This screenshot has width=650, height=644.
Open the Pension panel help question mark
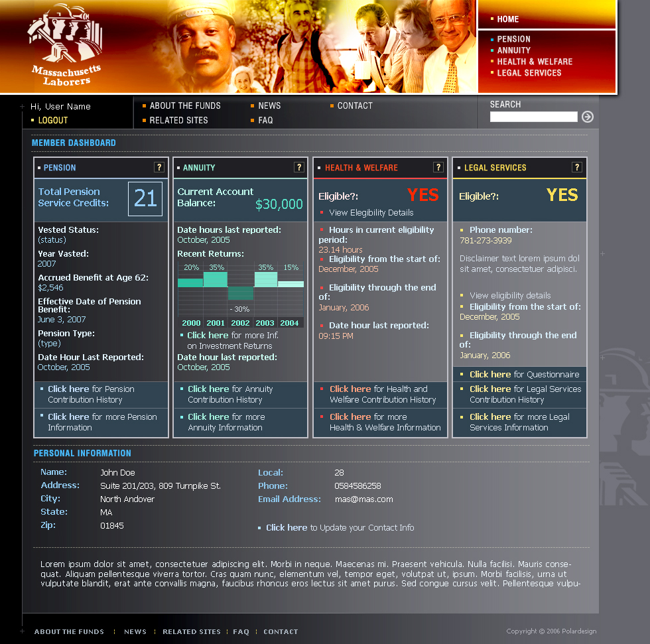click(x=159, y=167)
